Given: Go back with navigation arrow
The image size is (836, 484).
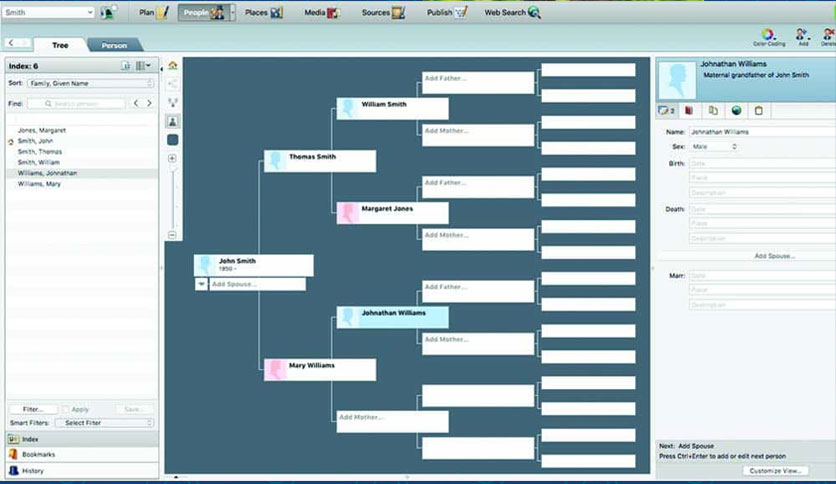Looking at the screenshot, I should click(x=11, y=43).
